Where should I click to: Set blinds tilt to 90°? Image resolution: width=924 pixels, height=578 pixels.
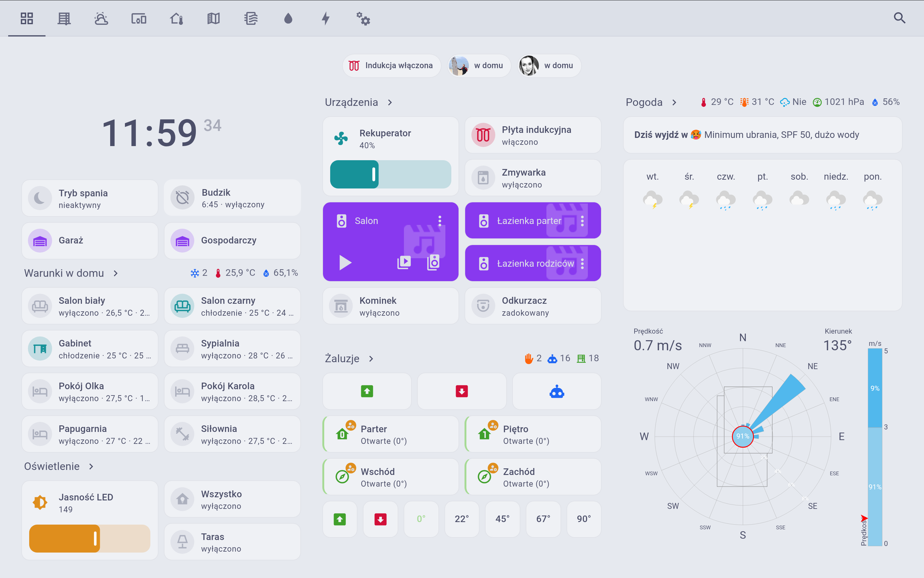tap(584, 520)
